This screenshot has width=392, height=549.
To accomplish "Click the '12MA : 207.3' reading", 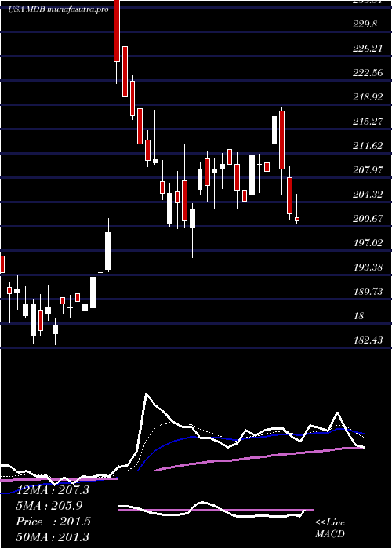I will point(53,490).
